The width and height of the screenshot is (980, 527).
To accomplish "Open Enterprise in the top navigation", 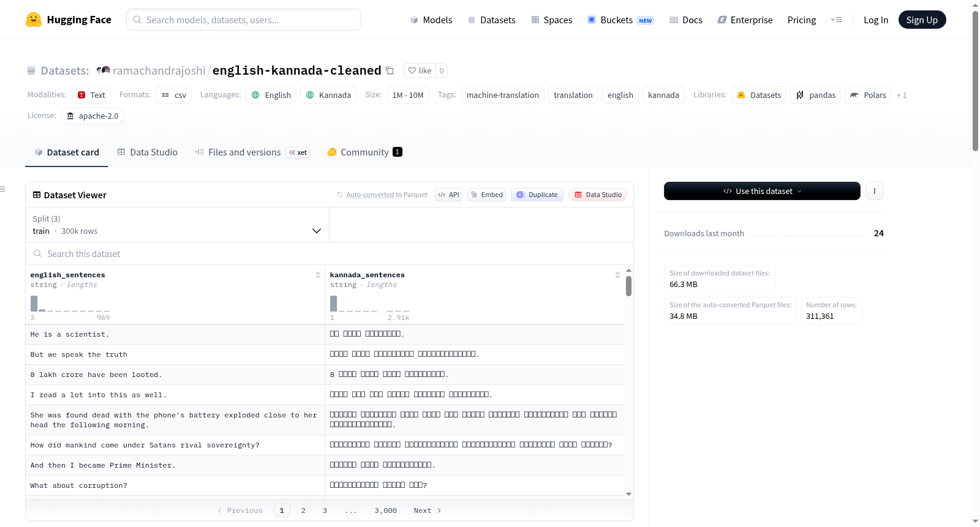I will tap(745, 20).
